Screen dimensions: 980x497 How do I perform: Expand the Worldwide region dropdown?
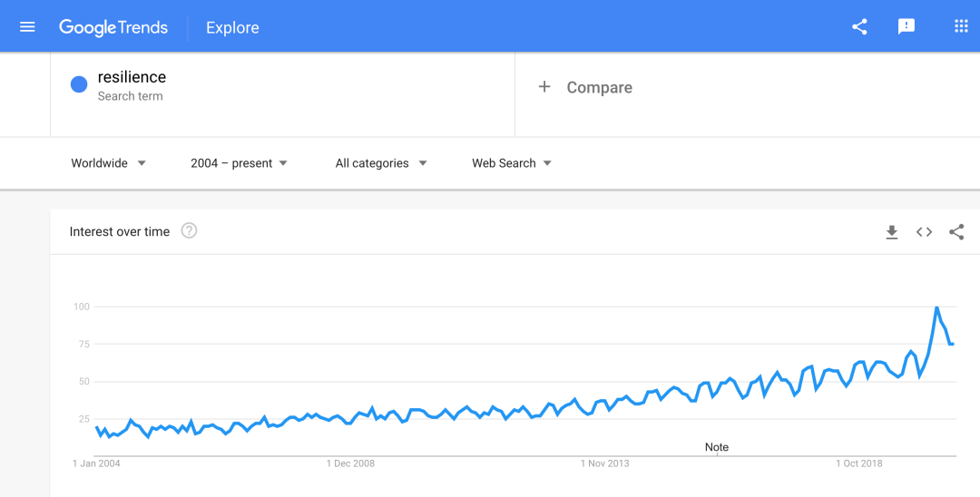tap(108, 163)
